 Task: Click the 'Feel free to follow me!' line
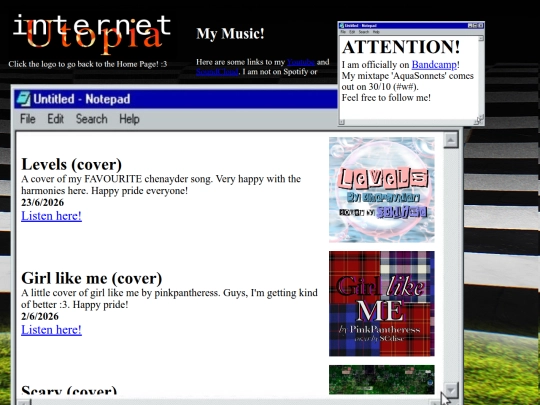tap(386, 97)
